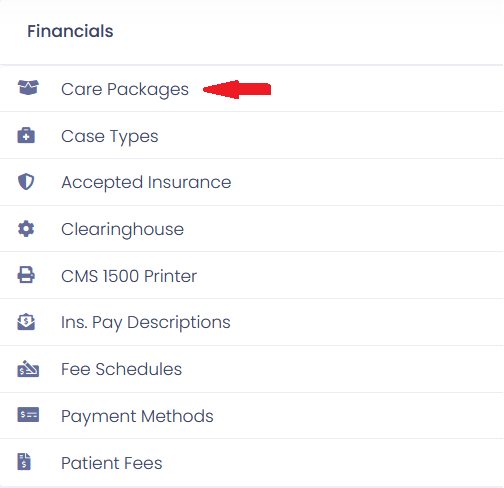Click the Payment Methods money card icon

click(x=28, y=415)
